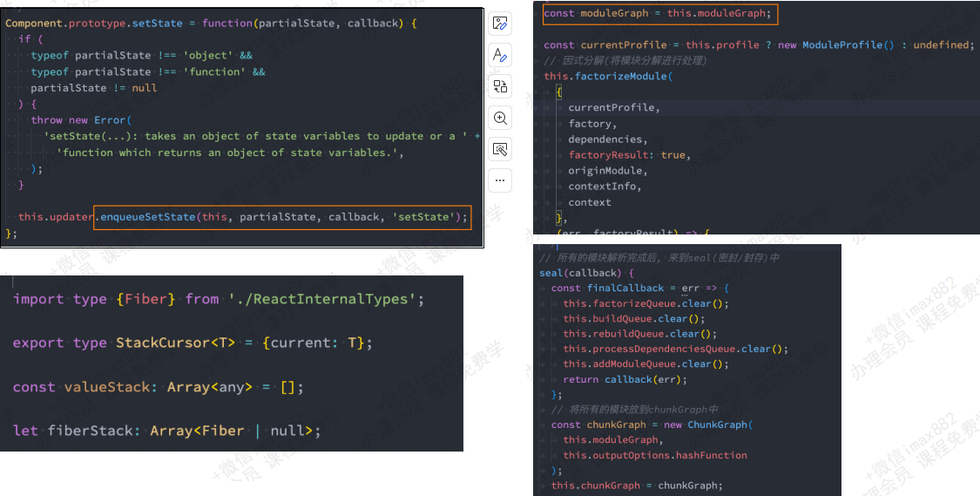This screenshot has height=496, width=980.
Task: Click 'new ChunkGraph(' in the code
Action: pyautogui.click(x=707, y=425)
